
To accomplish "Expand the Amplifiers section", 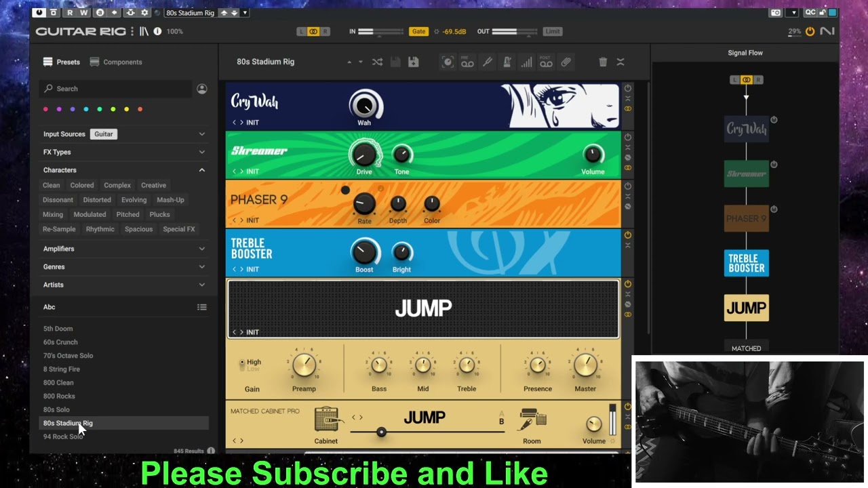I will (x=202, y=249).
